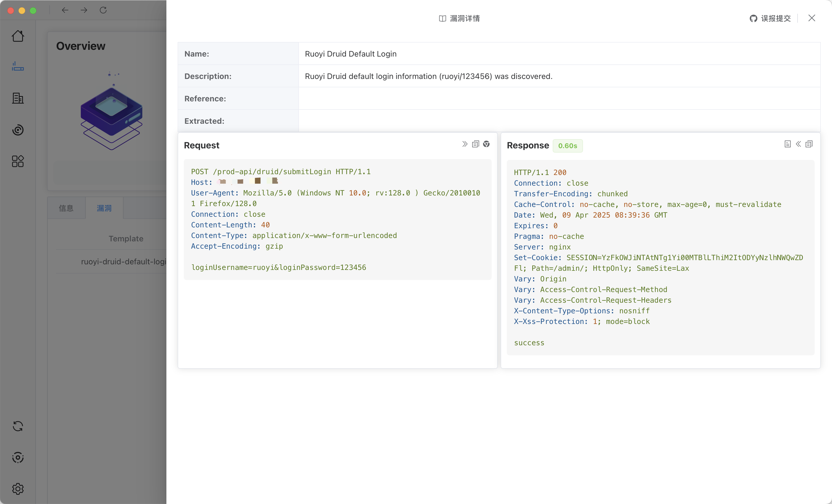Image resolution: width=832 pixels, height=504 pixels.
Task: Copy the response content icon
Action: (x=809, y=144)
